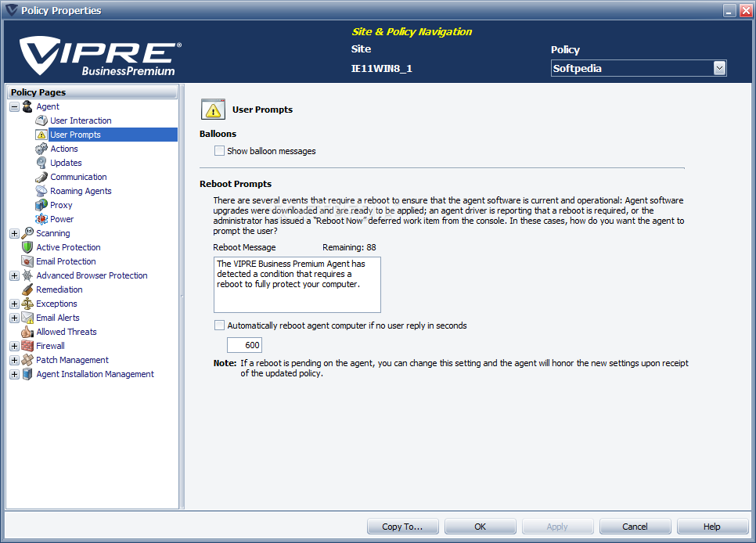Open the Remediation policy page

(59, 289)
